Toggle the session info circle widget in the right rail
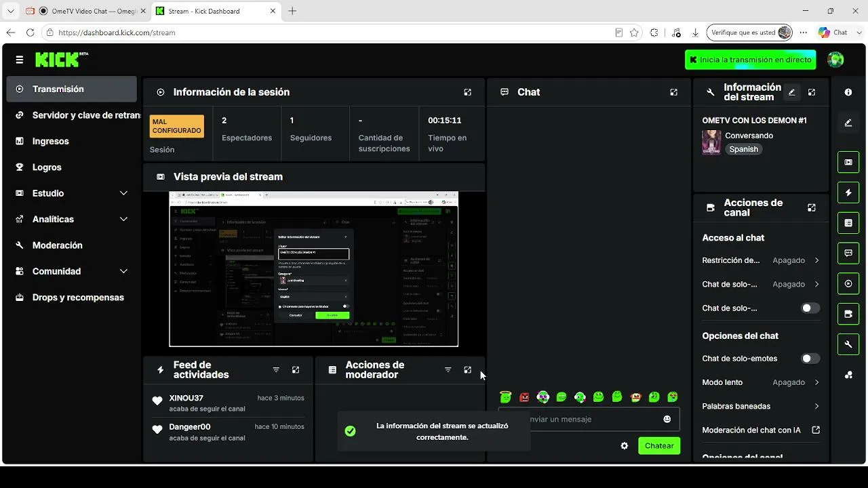 coord(848,283)
